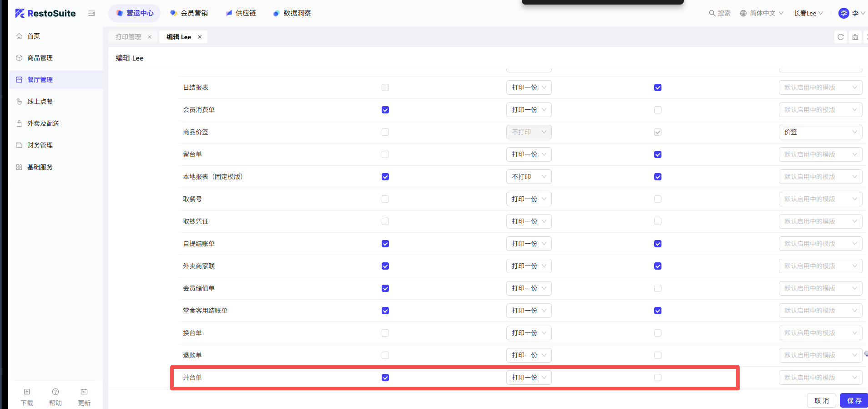The image size is (868, 409).
Task: Click the update icon in sidebar footer
Action: coord(84,392)
